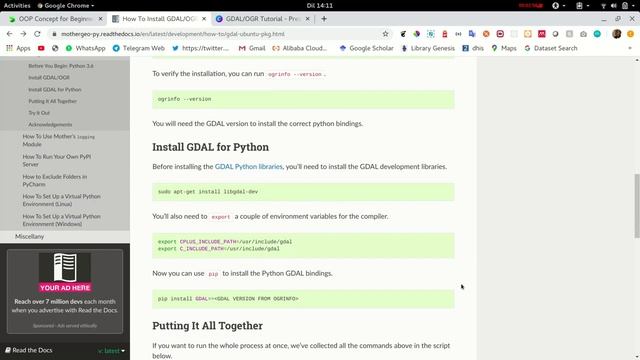
Task: Go to Install GDAL/OGR sidebar section
Action: click(49, 78)
